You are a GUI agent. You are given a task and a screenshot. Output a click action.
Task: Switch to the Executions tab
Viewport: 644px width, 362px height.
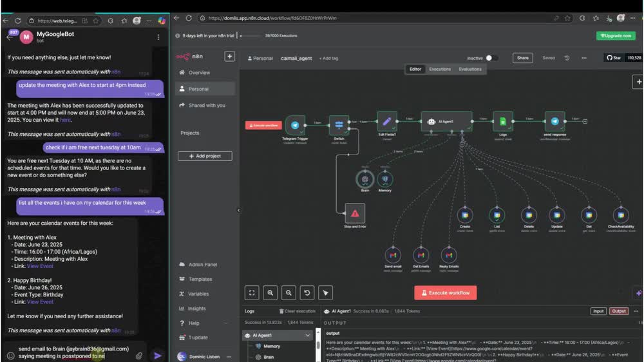pyautogui.click(x=440, y=69)
